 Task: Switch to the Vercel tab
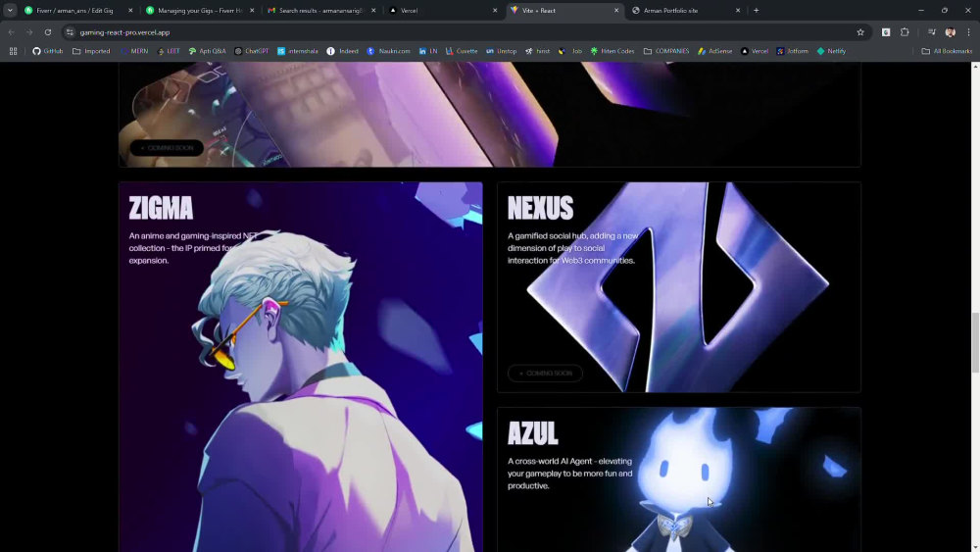point(439,11)
